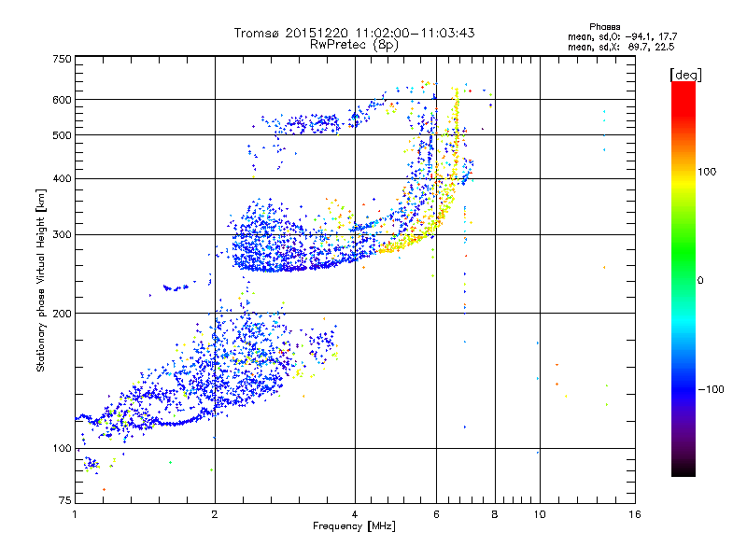Click the 'Stationary phase Virtual Height [km]' axis title
This screenshot has height=560, width=747.
tap(41, 281)
